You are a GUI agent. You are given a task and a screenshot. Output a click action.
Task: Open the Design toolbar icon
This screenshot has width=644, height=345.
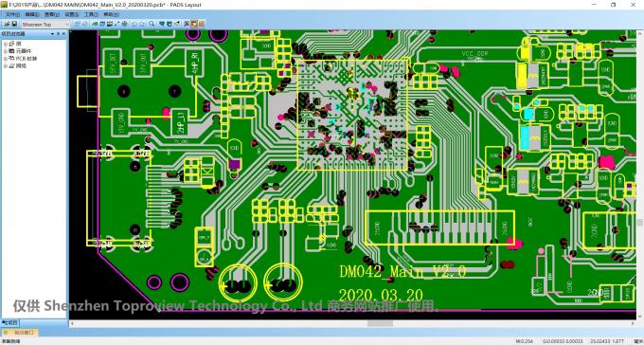click(x=102, y=24)
